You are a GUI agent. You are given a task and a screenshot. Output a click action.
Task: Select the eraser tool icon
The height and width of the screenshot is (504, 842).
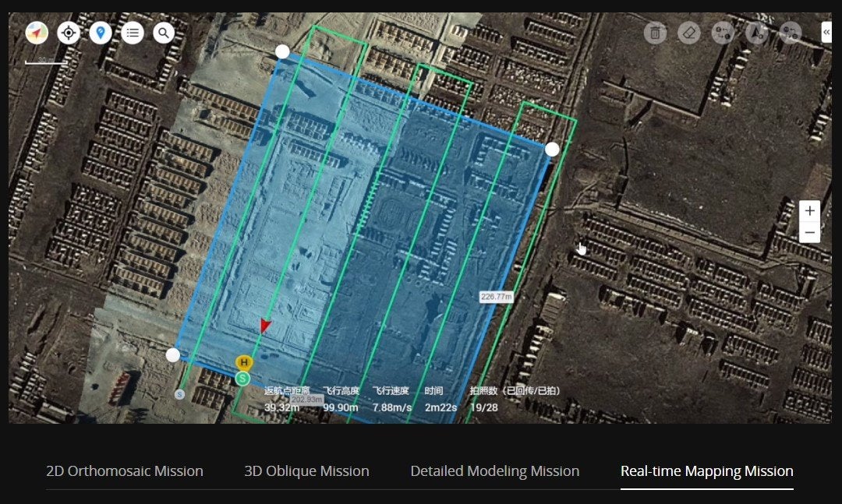coord(689,33)
